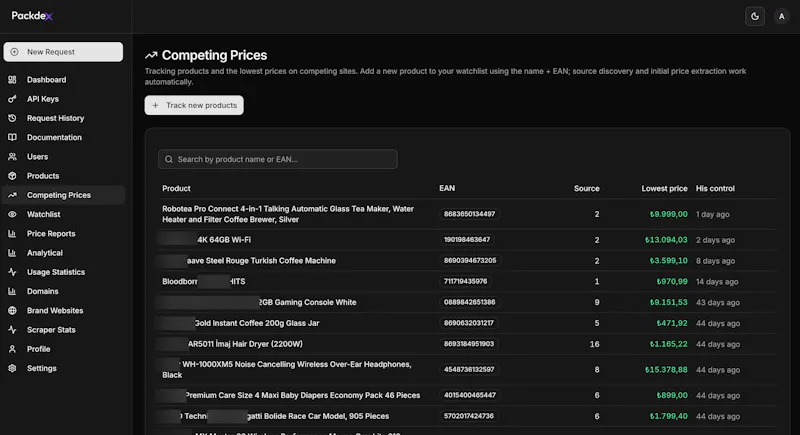Open Gold Instant Coffee 200g Glass Jar row
Viewport: 800px width, 435px height.
[467, 323]
